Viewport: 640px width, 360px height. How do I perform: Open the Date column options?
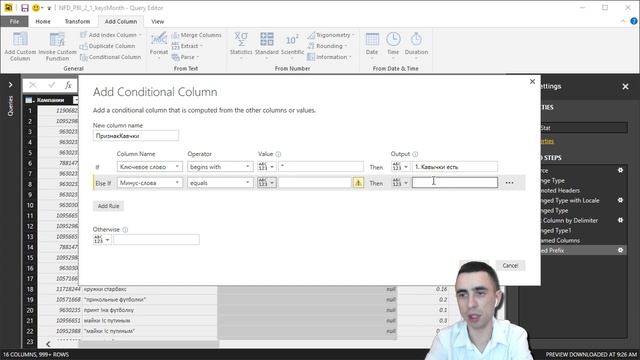point(372,45)
